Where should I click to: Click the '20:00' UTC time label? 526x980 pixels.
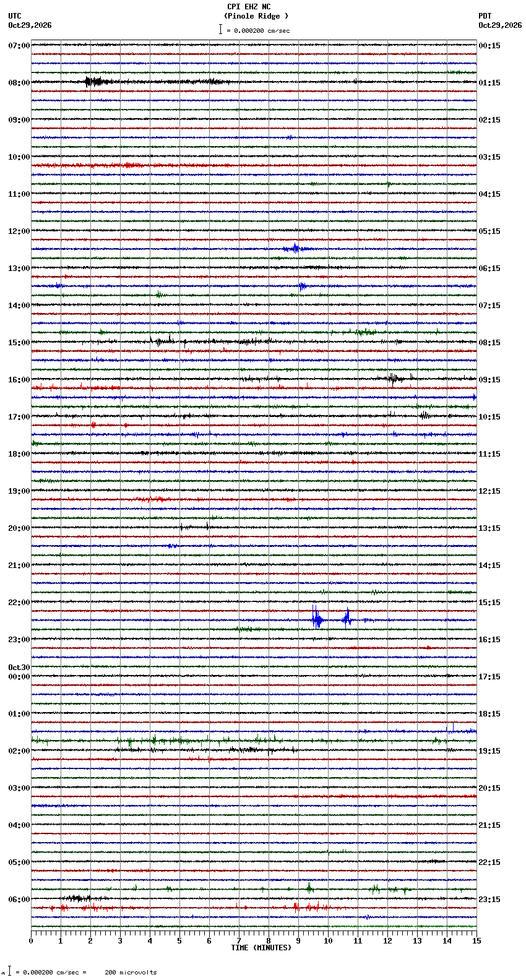click(19, 528)
